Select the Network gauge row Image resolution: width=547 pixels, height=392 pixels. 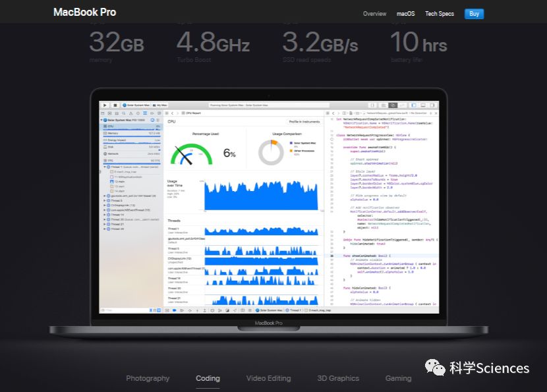click(x=132, y=154)
